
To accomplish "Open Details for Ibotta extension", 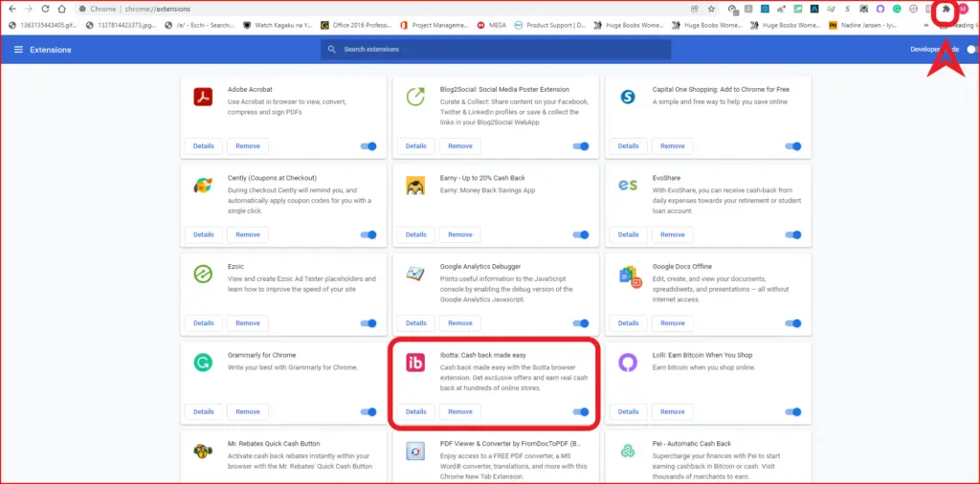I will click(415, 412).
